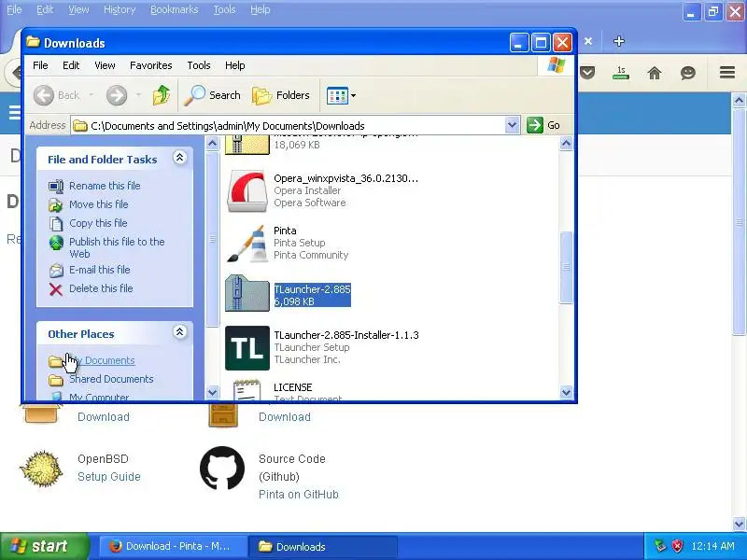Open the Firefox Bookmarks menu
This screenshot has height=560, width=747.
tap(174, 9)
